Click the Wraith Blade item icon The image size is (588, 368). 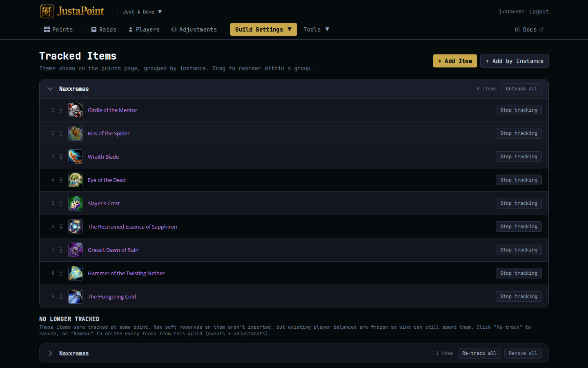pos(76,157)
